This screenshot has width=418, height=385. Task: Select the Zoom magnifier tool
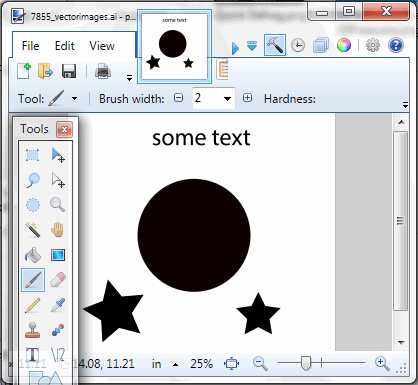tap(58, 205)
